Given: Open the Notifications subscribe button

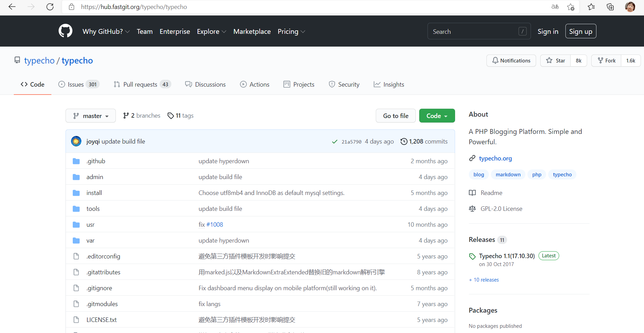Looking at the screenshot, I should click(511, 61).
